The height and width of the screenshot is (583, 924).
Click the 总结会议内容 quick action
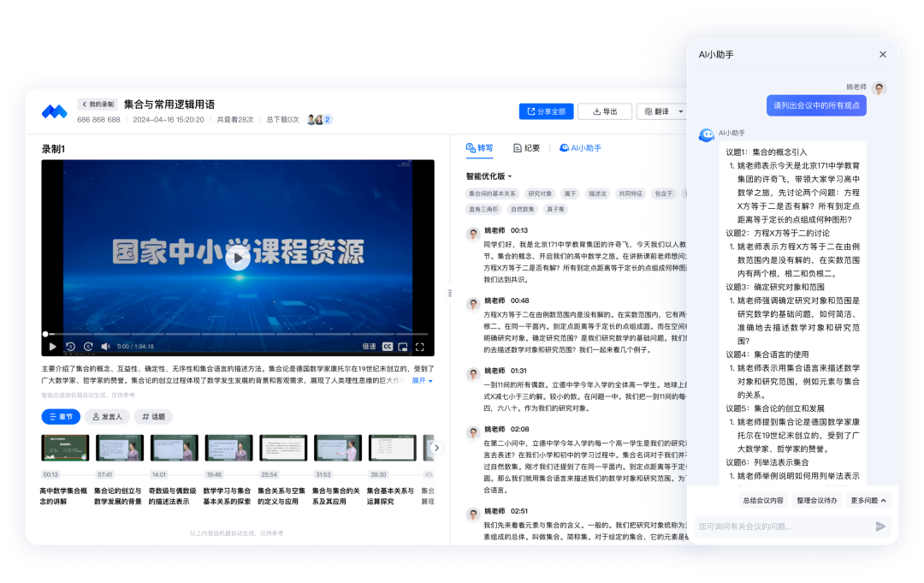tap(763, 499)
